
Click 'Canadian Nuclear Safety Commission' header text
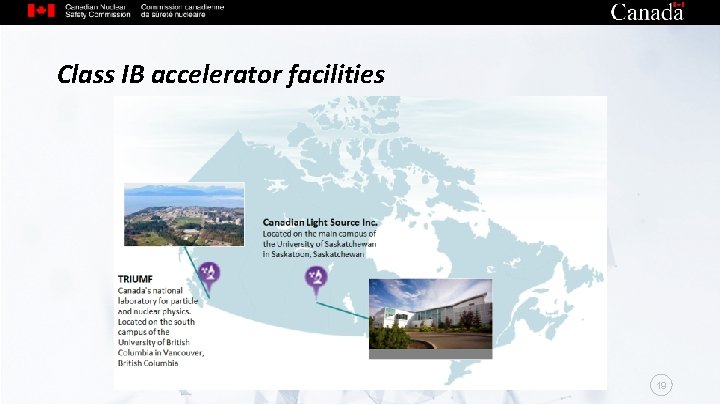click(97, 11)
